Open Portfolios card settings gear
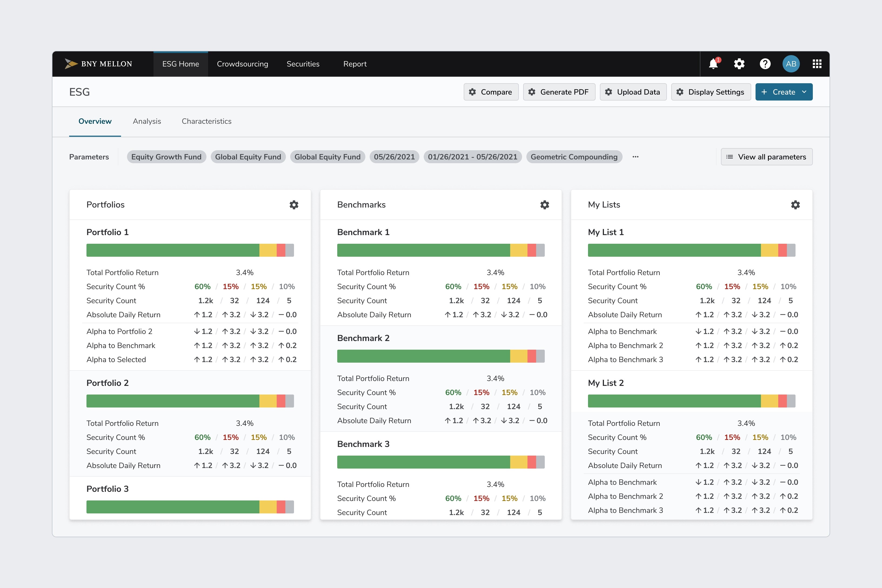The width and height of the screenshot is (882, 588). 294,205
